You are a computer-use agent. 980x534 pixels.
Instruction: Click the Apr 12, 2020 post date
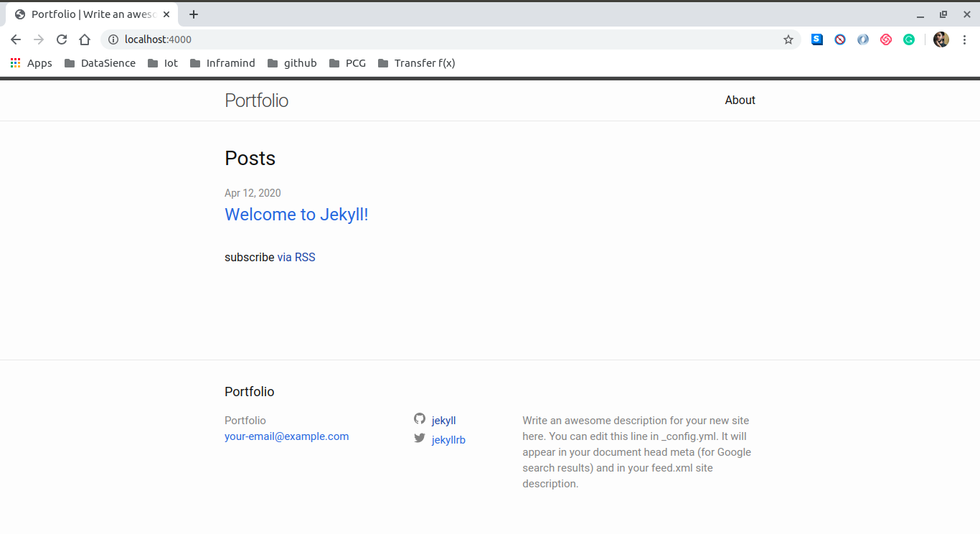253,193
